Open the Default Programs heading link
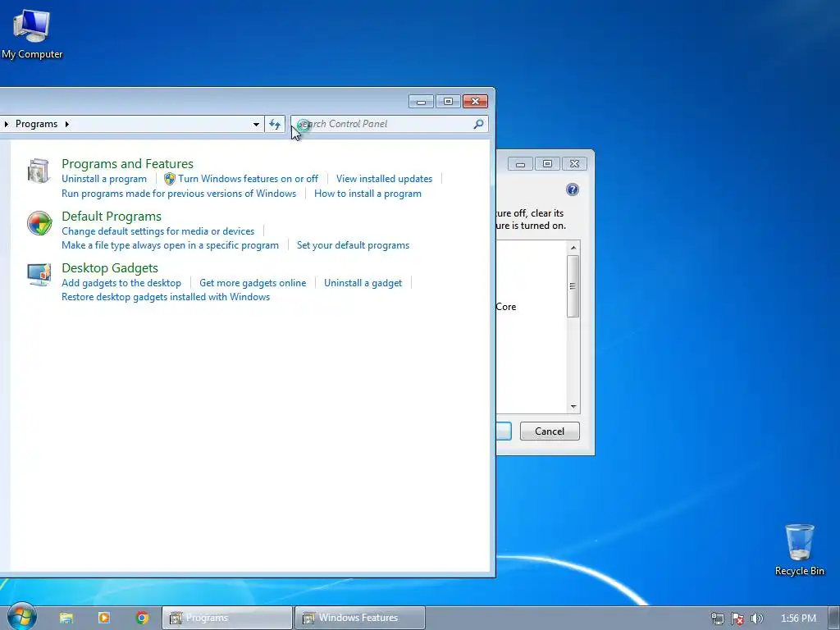840x630 pixels. (112, 217)
